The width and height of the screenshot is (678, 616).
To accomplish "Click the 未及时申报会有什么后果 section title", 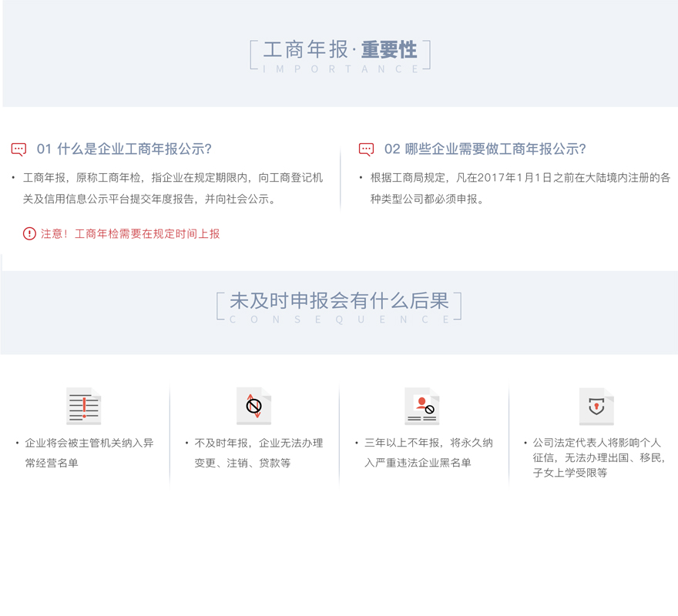I will click(339, 301).
